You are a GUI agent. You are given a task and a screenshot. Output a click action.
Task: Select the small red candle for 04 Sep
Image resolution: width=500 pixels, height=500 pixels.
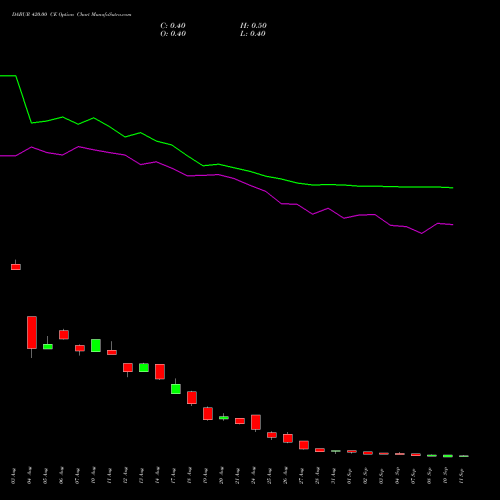(400, 454)
